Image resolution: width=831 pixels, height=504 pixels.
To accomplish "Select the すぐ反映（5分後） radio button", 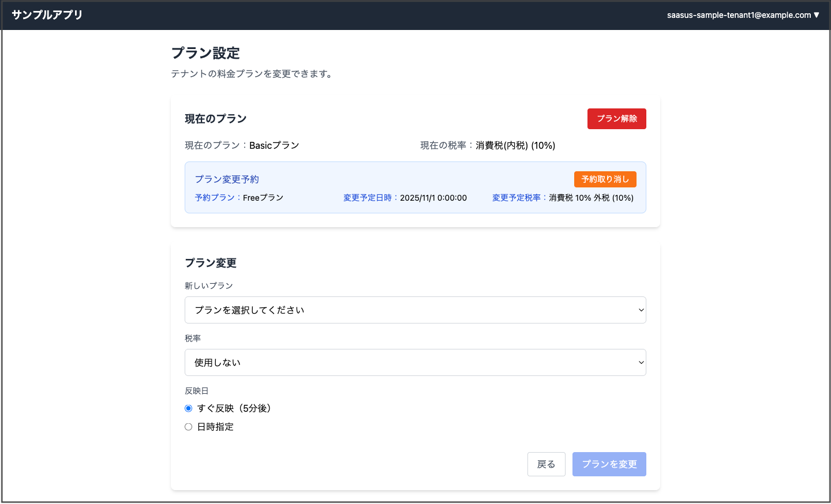I will point(189,408).
